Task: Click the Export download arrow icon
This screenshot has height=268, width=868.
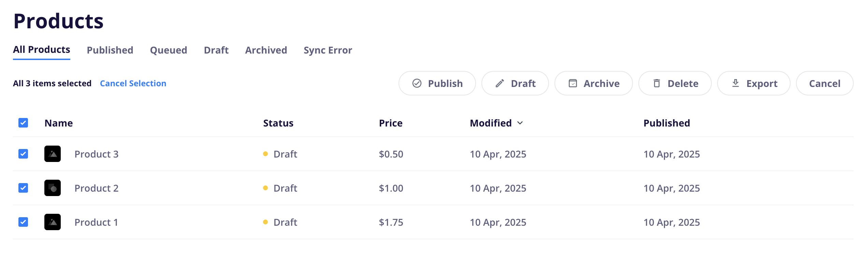Action: (736, 83)
